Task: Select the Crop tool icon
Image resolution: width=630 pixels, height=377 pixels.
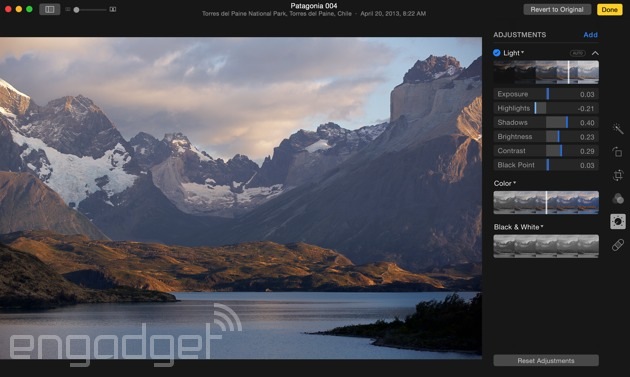Action: [618, 175]
